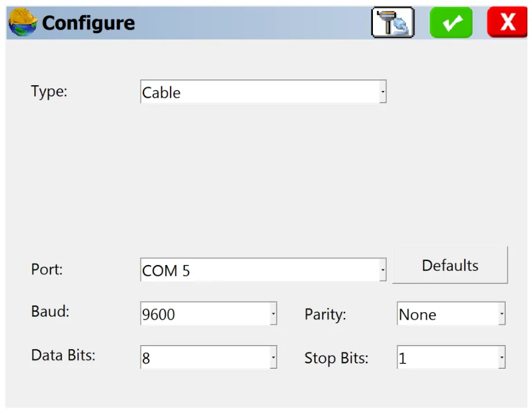Click the Stop Bits: label
Viewport: 532px width, 413px height.
click(336, 358)
